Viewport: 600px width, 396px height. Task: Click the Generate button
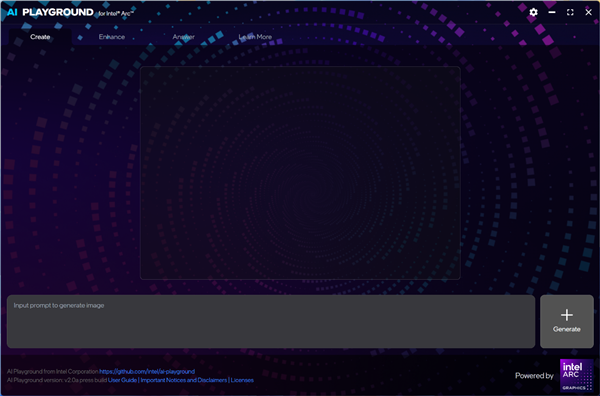coord(567,321)
